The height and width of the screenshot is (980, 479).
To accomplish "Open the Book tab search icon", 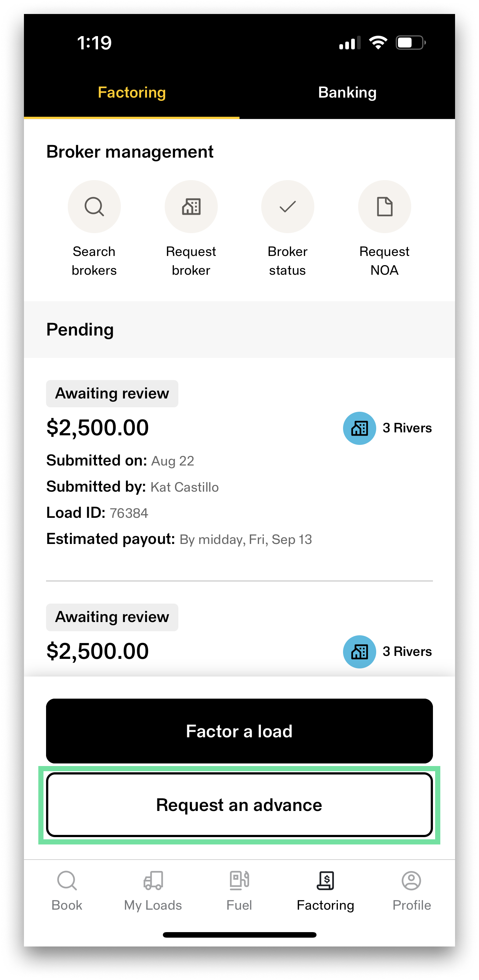I will coord(67,880).
